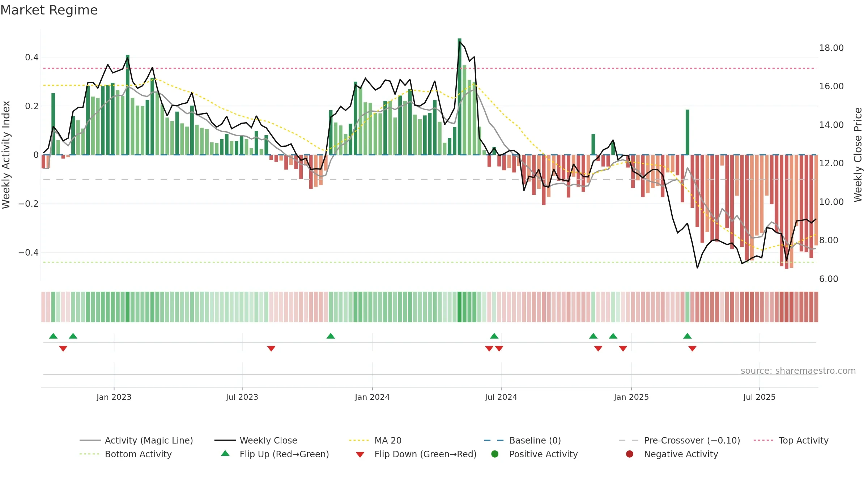Click the 0.4 activity axis label

coord(32,57)
